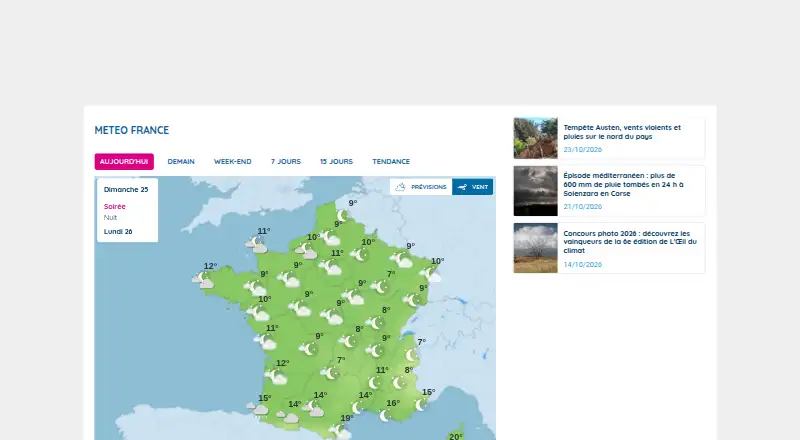This screenshot has height=440, width=800.
Task: Click the 19° weather icon on the southern coast
Action: point(340,431)
